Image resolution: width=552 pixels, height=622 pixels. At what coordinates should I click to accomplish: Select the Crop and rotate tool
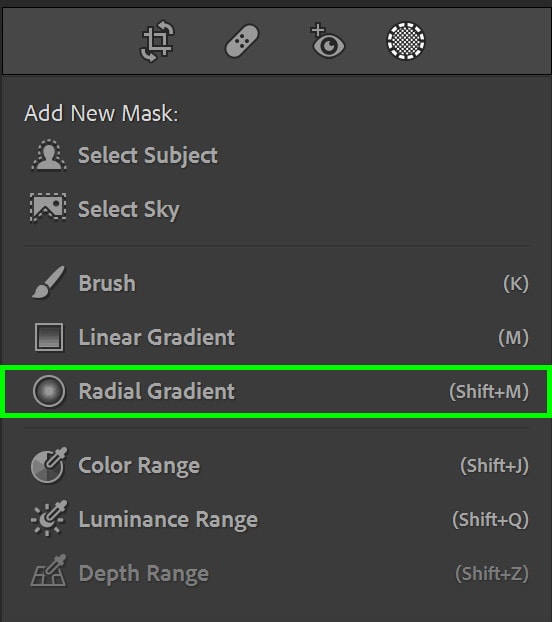(x=157, y=42)
